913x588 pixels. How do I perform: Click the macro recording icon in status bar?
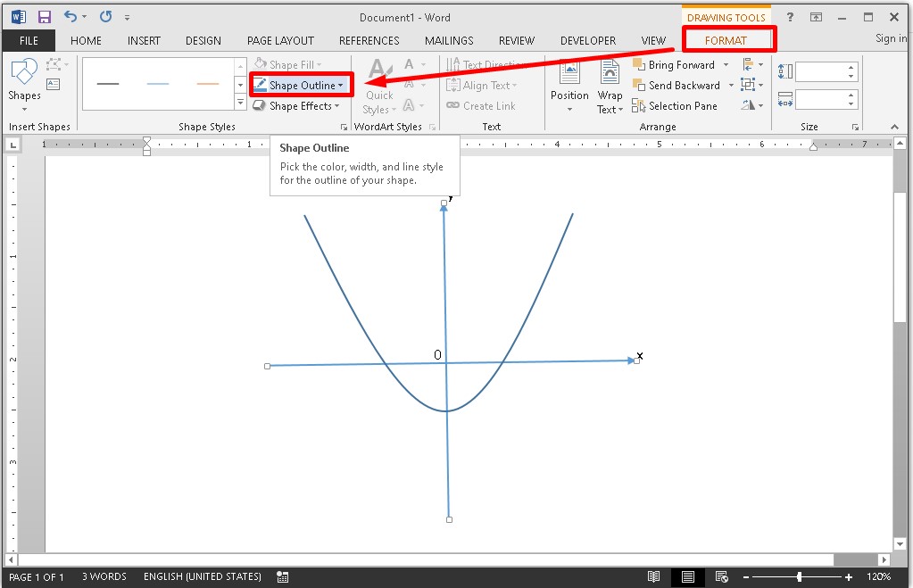pyautogui.click(x=283, y=577)
